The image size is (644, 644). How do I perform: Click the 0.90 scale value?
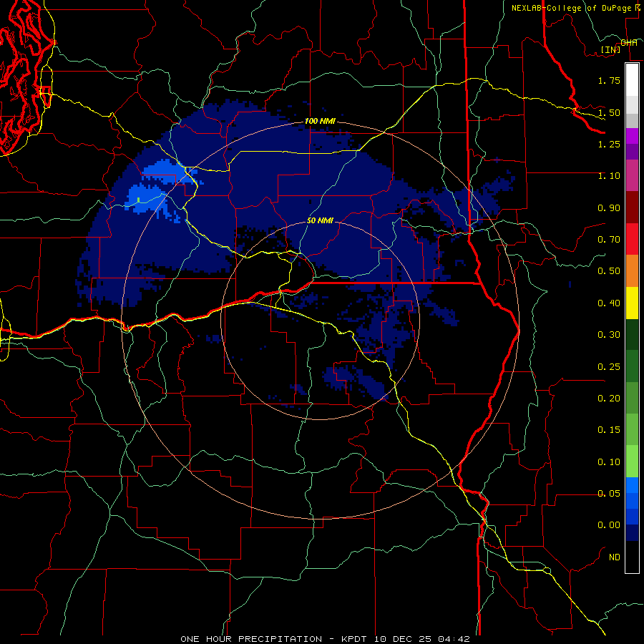609,208
